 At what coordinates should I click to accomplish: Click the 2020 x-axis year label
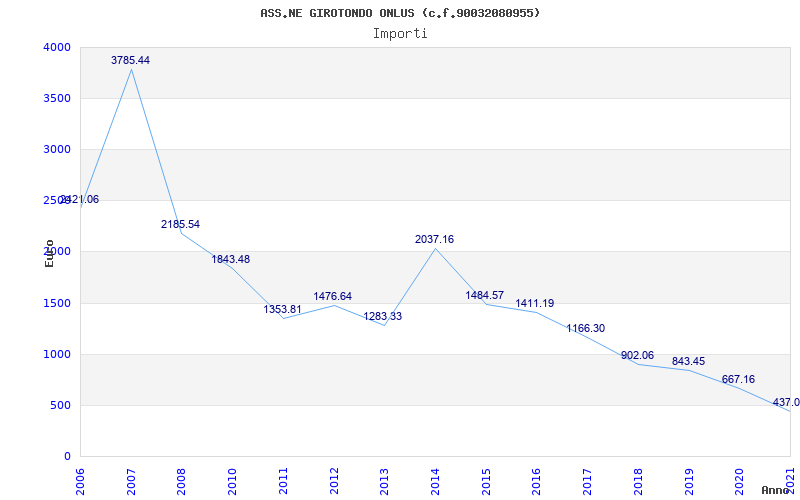click(x=739, y=481)
